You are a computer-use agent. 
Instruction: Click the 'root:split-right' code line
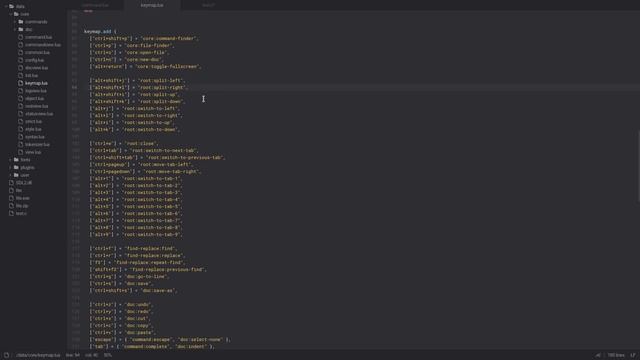point(138,87)
